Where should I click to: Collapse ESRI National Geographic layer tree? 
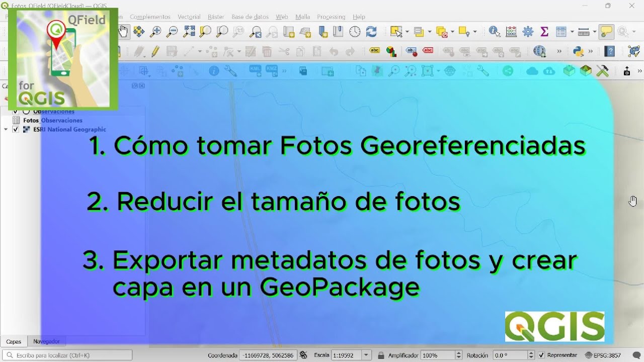[x=6, y=129]
